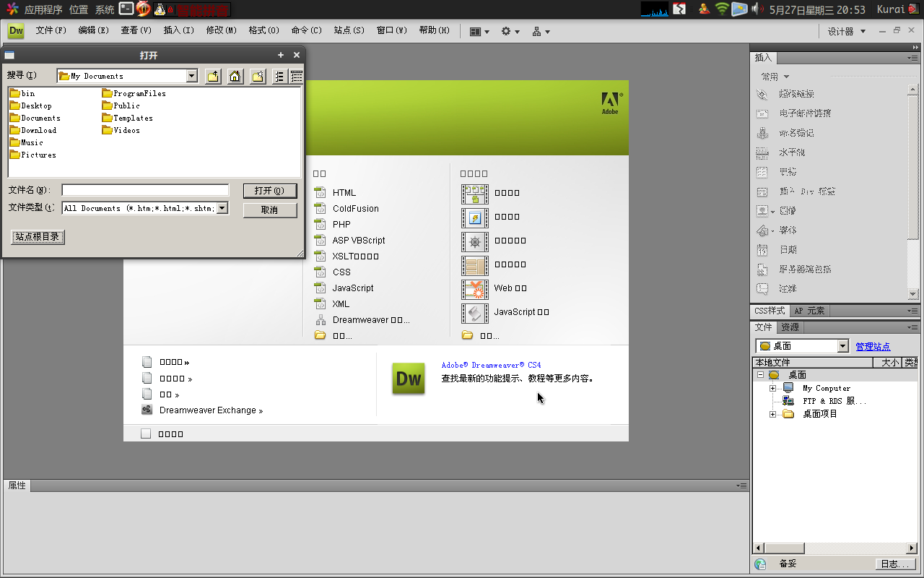Image resolution: width=924 pixels, height=578 pixels.
Task: Switch 打开 dialog to list view
Action: (x=279, y=76)
